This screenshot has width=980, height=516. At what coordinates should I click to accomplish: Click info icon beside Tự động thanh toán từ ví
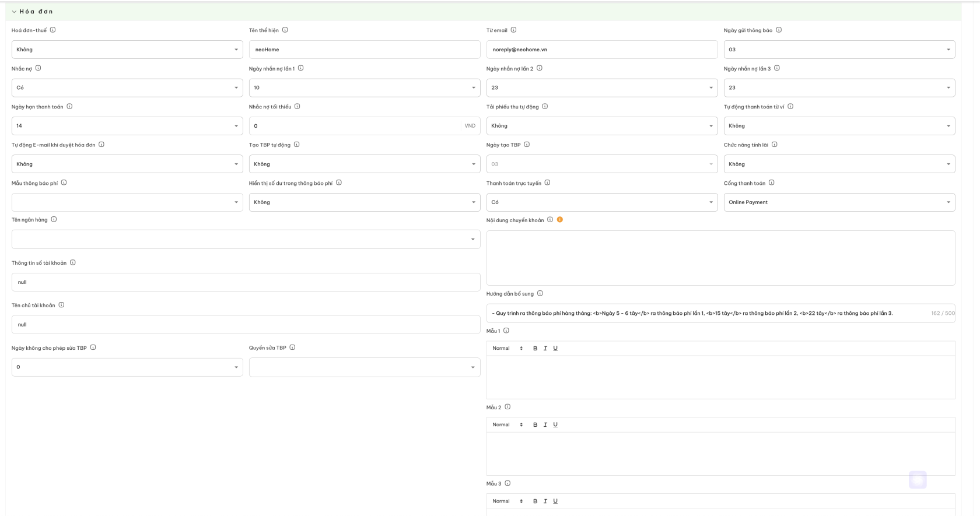790,106
